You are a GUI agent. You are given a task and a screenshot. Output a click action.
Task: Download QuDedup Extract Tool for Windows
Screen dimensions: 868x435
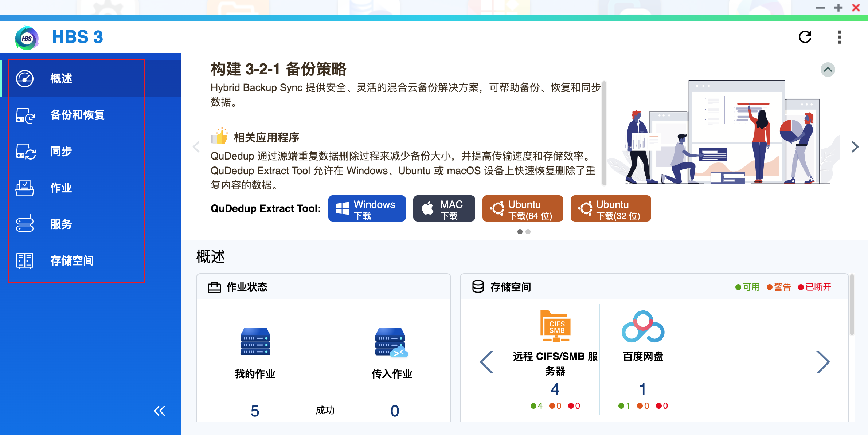tap(367, 208)
